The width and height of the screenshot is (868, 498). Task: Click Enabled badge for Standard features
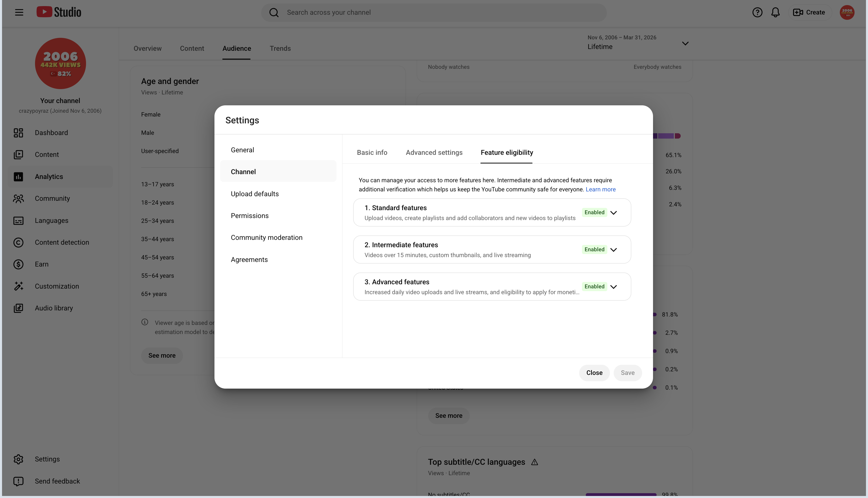pos(594,212)
